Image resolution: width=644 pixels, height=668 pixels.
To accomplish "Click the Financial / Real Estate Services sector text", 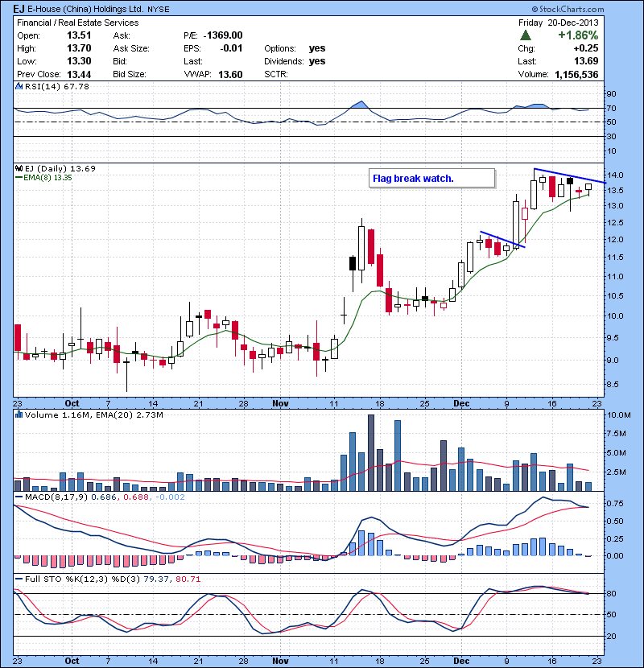I will [77, 23].
